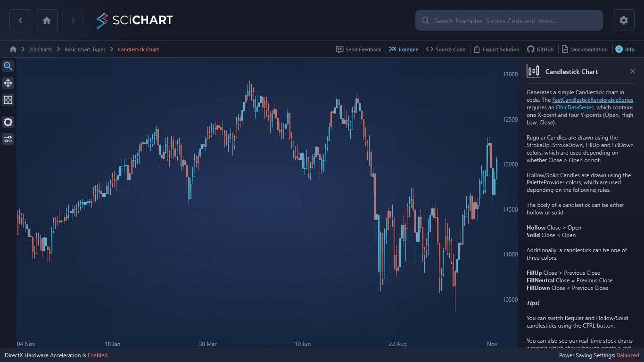Screen dimensions: 644x362
Task: Switch to the Source Code view
Action: pyautogui.click(x=446, y=49)
